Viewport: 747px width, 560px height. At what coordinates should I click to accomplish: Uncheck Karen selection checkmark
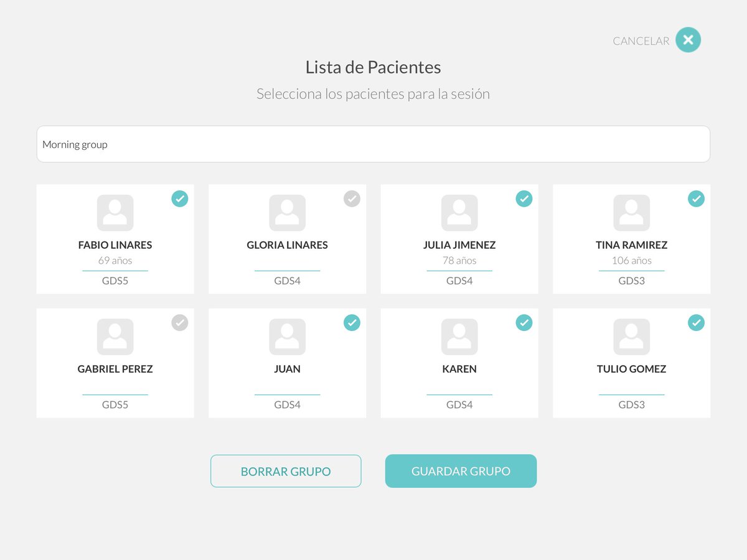point(524,322)
